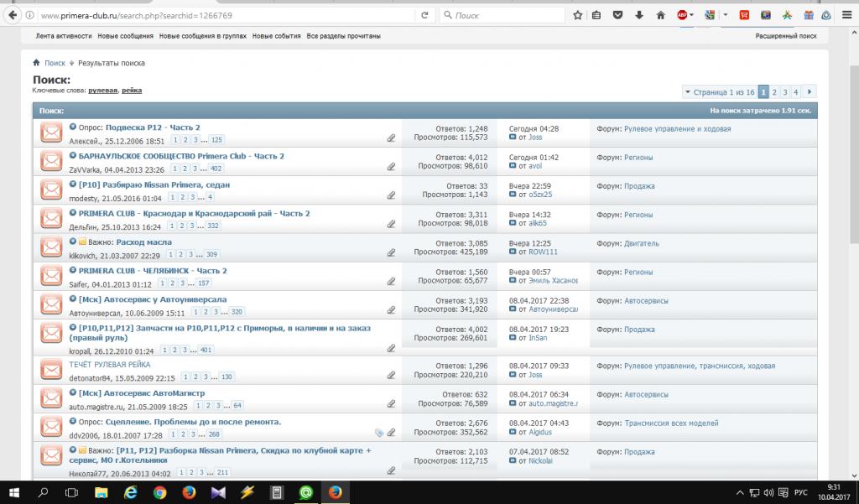The height and width of the screenshot is (504, 859).
Task: Open thread PRIMERA CLUB - ЧЕЛЯБИНСК - Часть 2
Action: (x=153, y=271)
